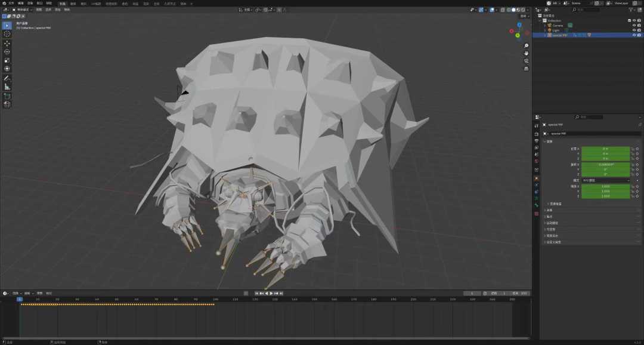Viewport: 644px width, 345px height.
Task: Open the object interaction mode dropdown
Action: point(23,10)
